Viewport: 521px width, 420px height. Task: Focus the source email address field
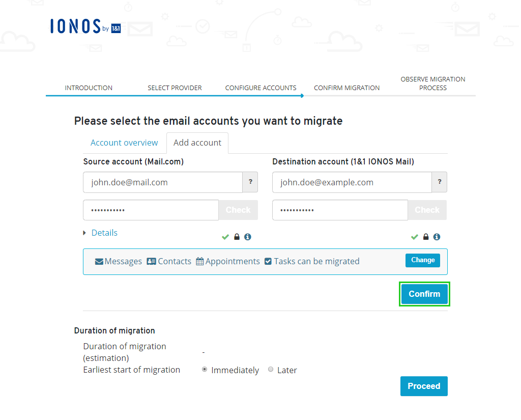163,182
